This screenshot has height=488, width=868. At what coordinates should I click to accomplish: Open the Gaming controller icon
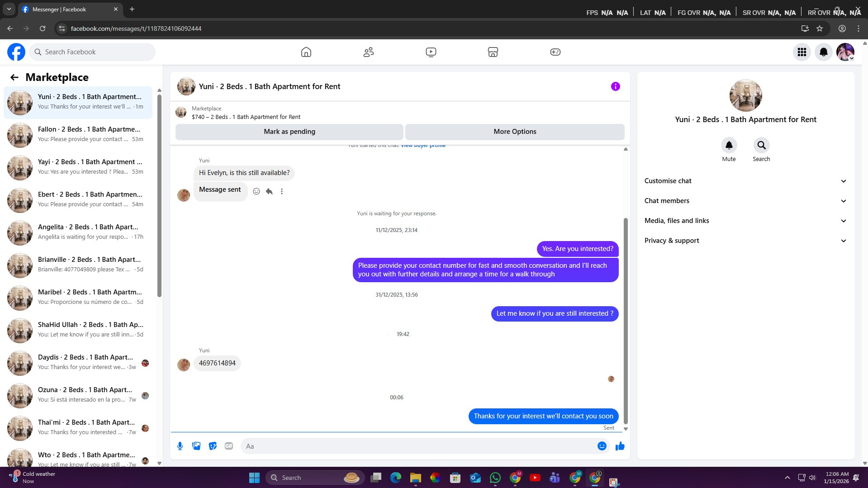[555, 52]
